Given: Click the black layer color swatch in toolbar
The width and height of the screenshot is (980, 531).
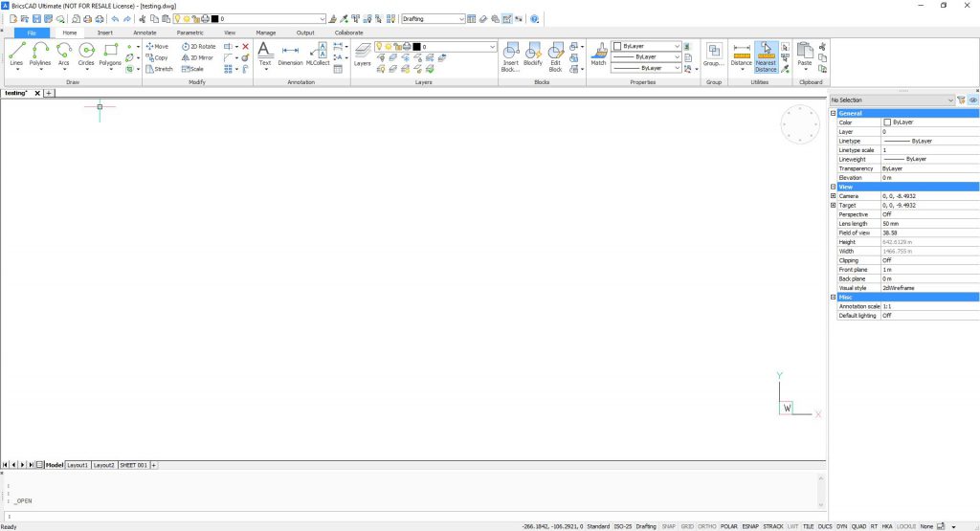Looking at the screenshot, I should pos(215,19).
